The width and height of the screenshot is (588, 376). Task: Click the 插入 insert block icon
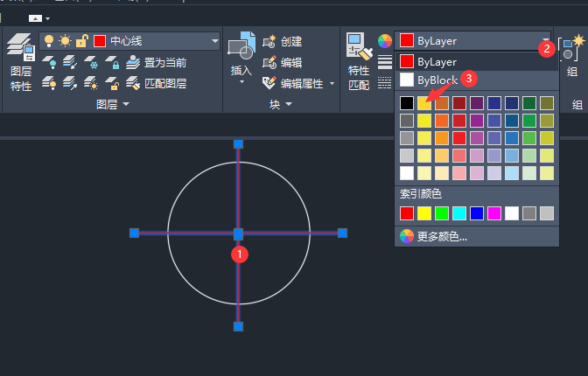241,45
